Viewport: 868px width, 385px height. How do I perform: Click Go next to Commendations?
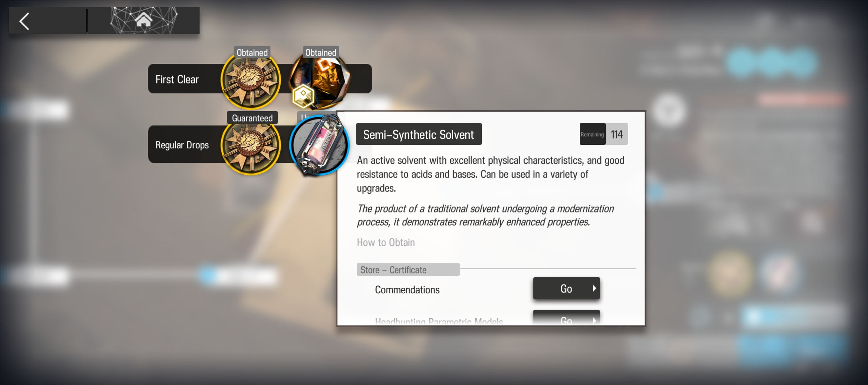coord(566,288)
